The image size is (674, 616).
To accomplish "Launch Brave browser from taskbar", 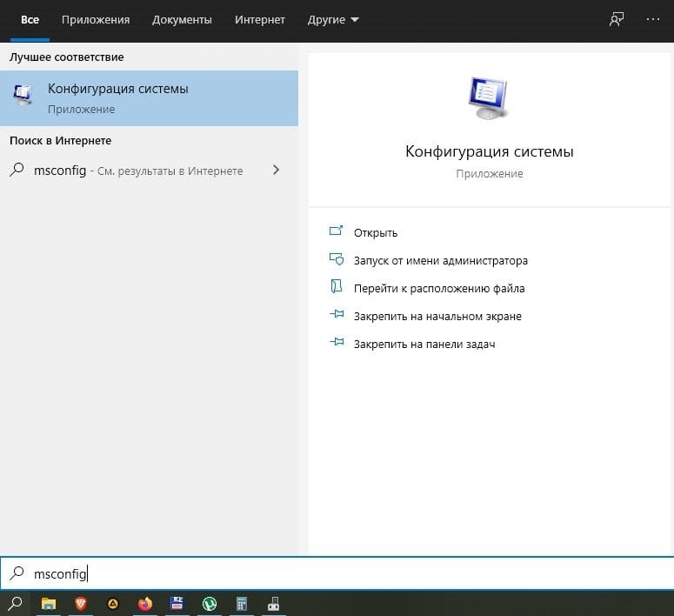I will tap(81, 604).
